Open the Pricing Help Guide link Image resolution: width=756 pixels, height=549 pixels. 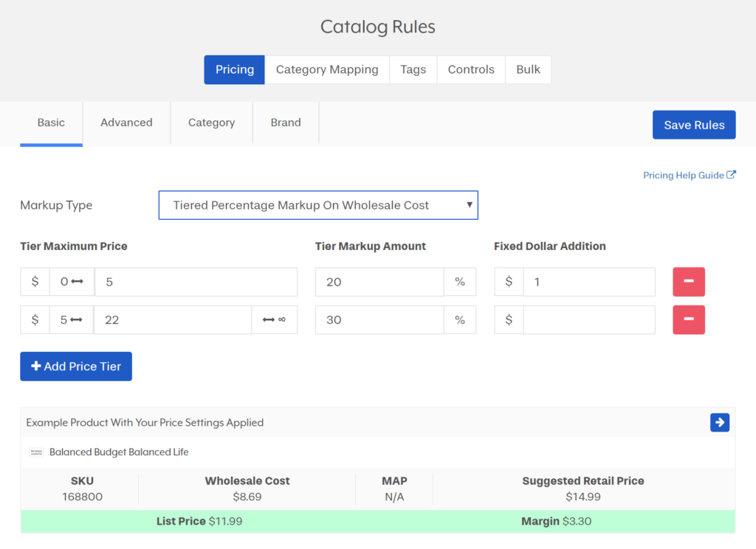click(683, 175)
